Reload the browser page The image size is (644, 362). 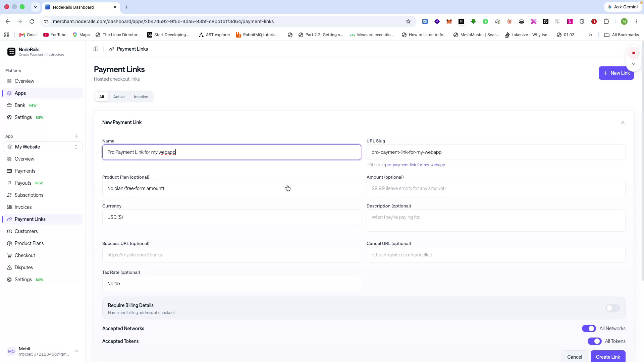coord(32,21)
